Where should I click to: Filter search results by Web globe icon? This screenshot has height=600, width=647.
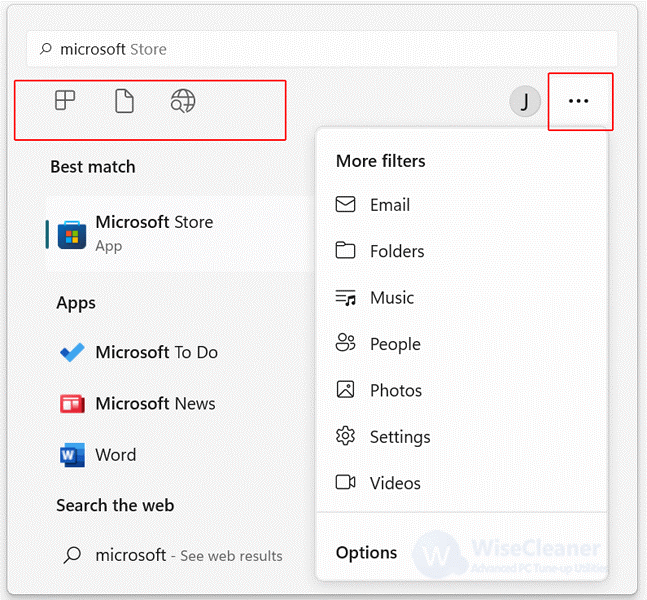183,101
